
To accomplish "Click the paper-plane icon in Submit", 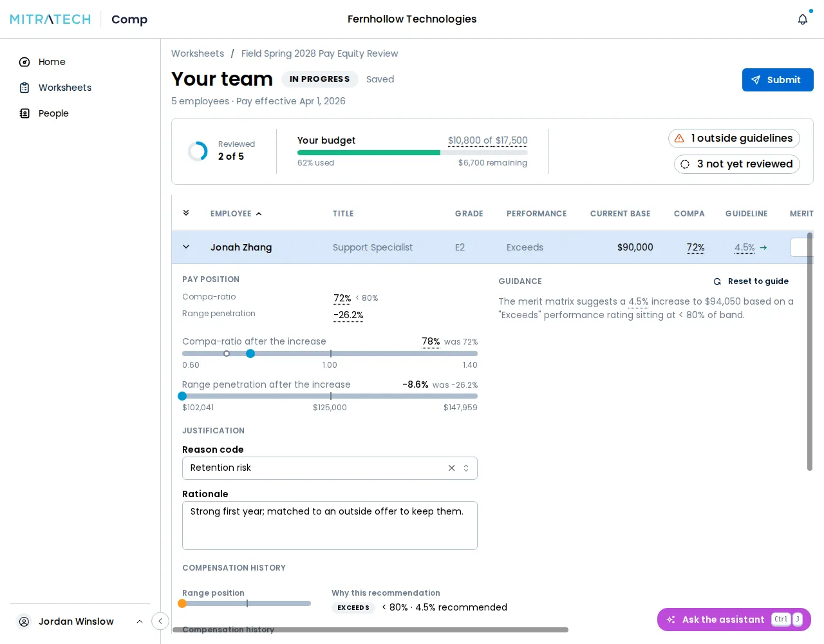I will click(756, 80).
